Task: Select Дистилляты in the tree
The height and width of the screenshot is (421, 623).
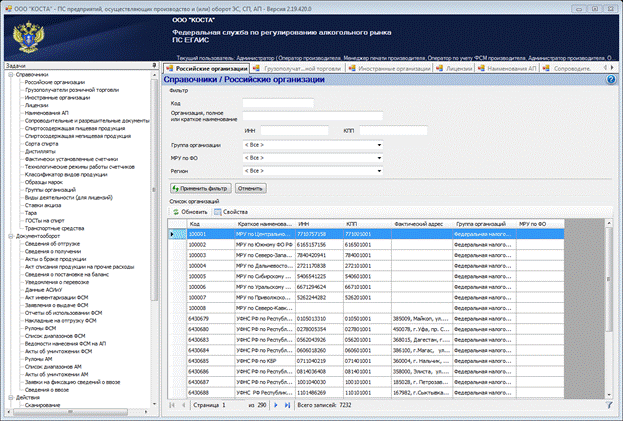Action: (40, 152)
